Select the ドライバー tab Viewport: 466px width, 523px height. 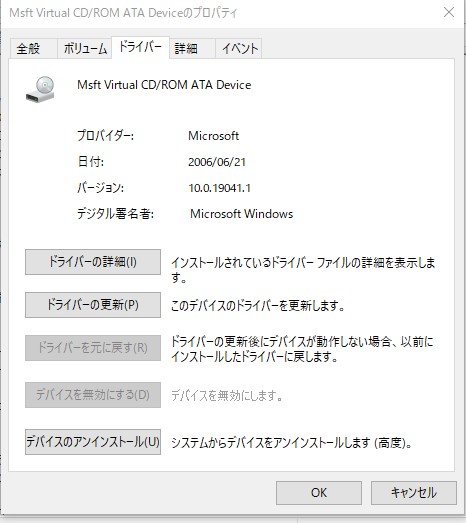[140, 47]
